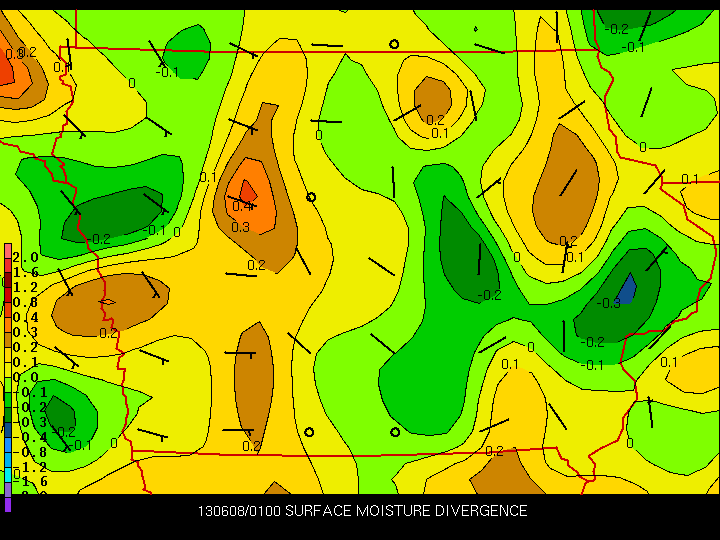
Task: Click the SURFACE MOISTURE DIVERGENCE title text
Action: click(406, 511)
